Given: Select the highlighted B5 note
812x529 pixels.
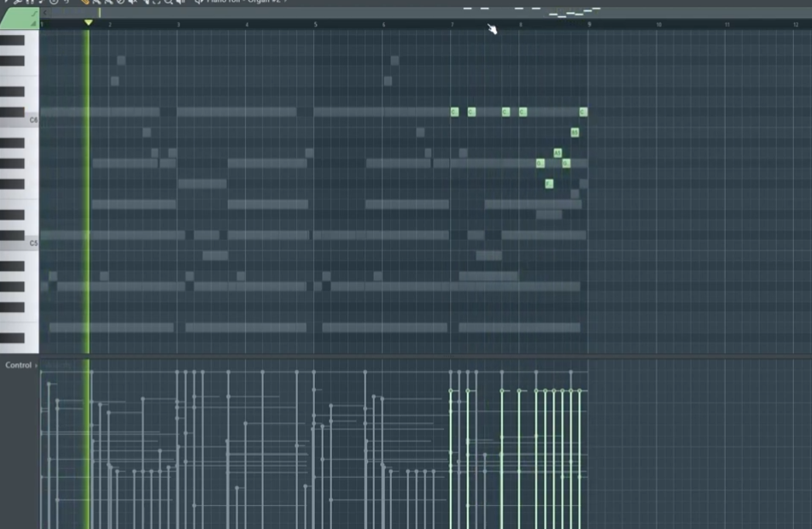Looking at the screenshot, I should (575, 132).
